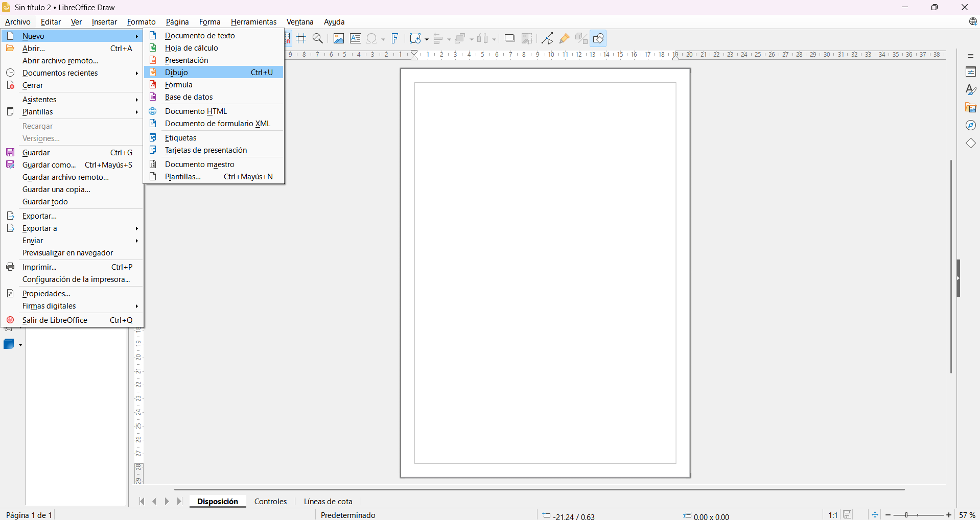Toggle helplines while moving grid icon

click(x=301, y=39)
